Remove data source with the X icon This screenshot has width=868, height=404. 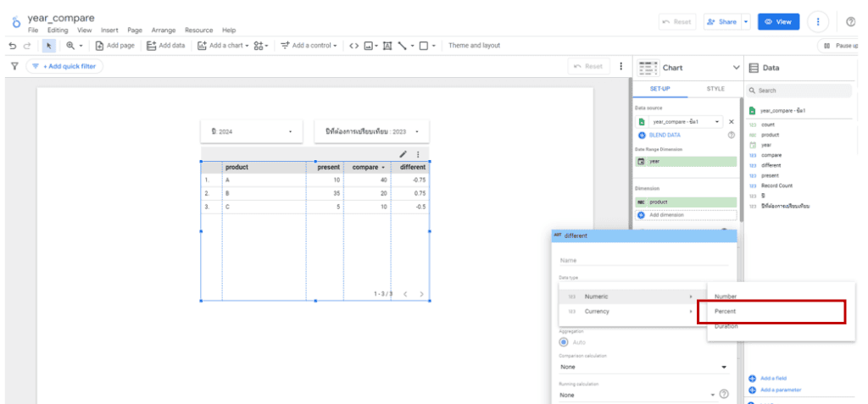[732, 122]
